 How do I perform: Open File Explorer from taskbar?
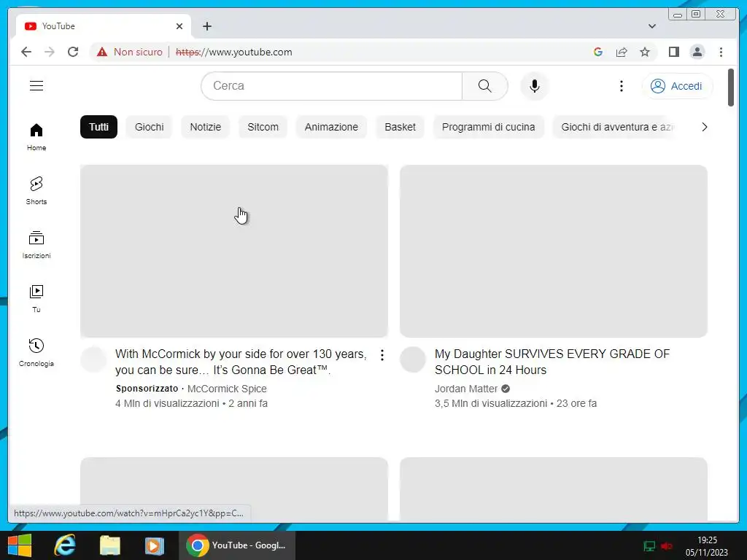pos(109,545)
